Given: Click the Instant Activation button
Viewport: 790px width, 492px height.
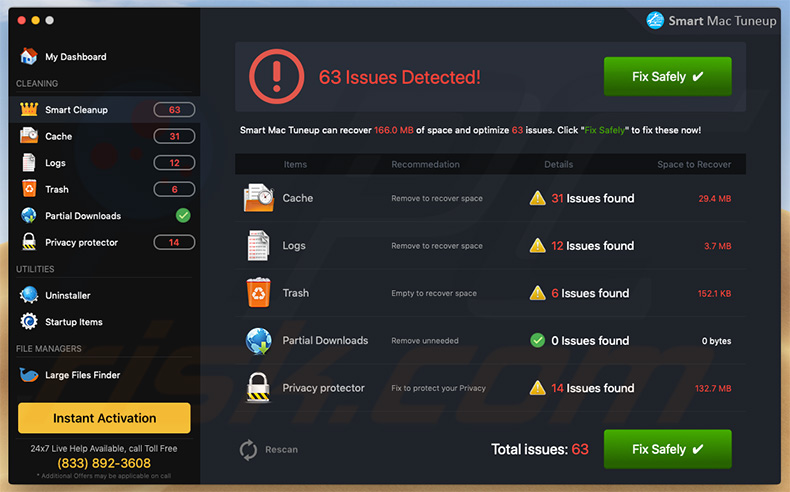Looking at the screenshot, I should pyautogui.click(x=104, y=418).
